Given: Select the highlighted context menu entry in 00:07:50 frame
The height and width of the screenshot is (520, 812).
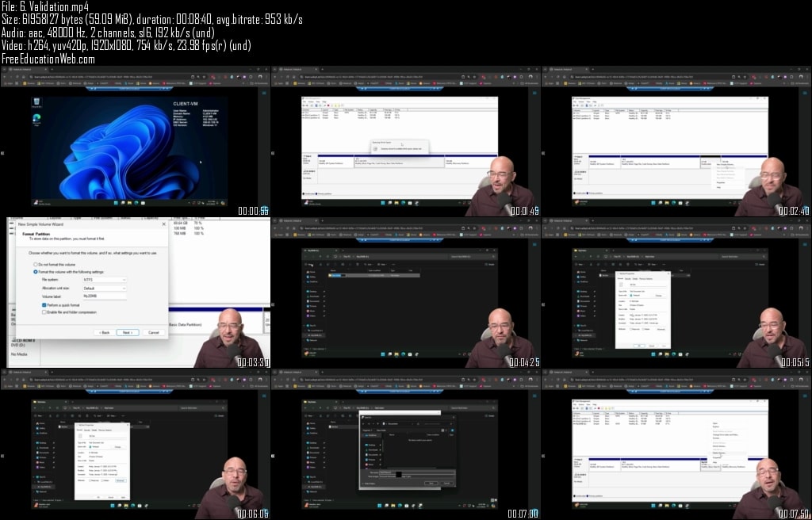Looking at the screenshot, I should (x=726, y=453).
